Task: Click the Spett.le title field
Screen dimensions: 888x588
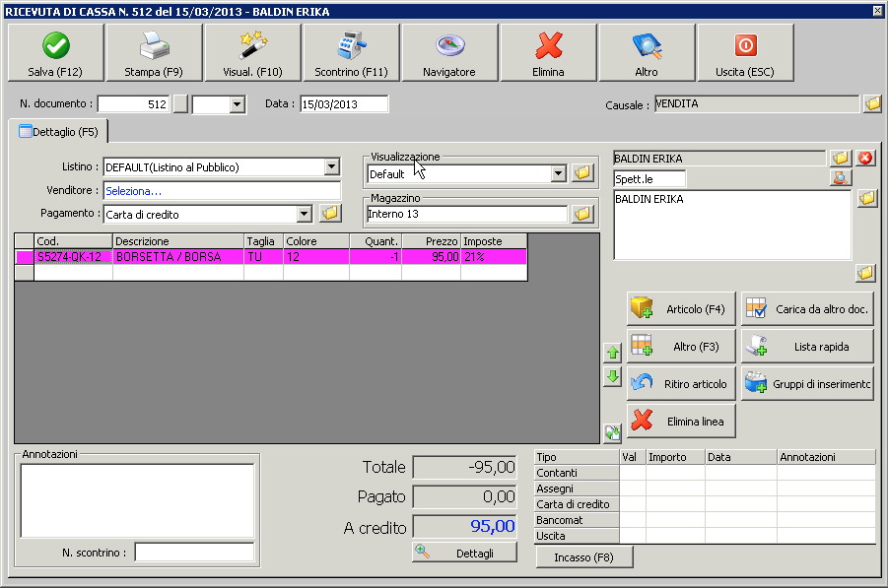Action: point(649,179)
